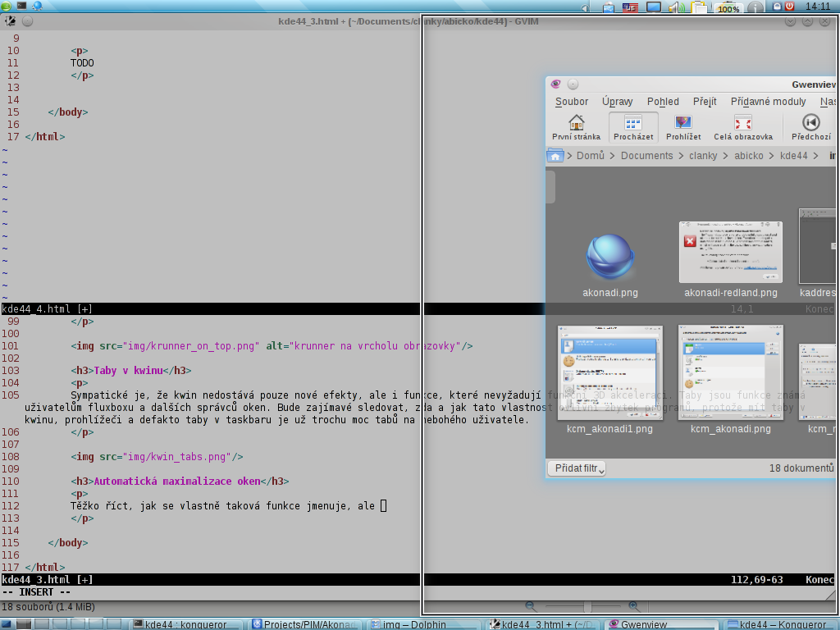
Task: Click the GVIM window menu icon
Action: pos(10,21)
